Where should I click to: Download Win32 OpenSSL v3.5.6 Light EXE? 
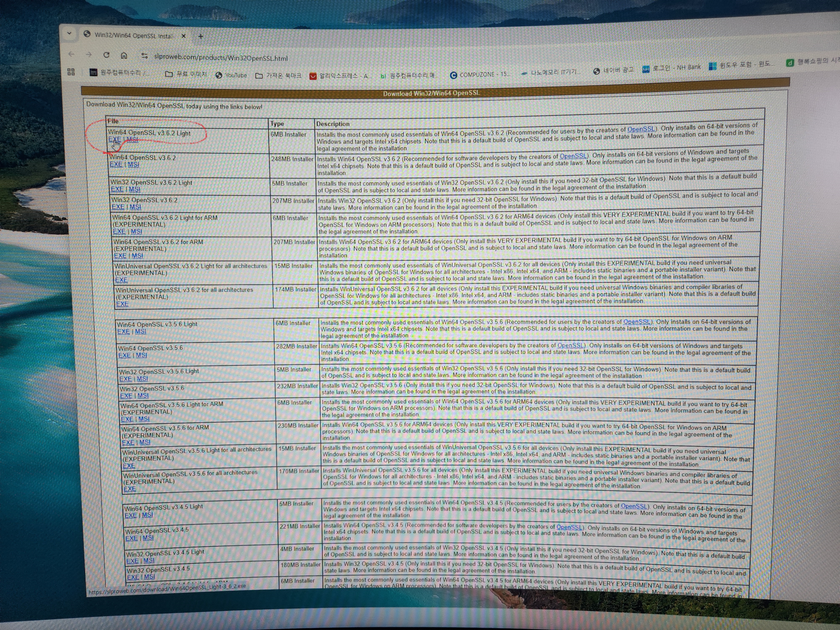[126, 379]
